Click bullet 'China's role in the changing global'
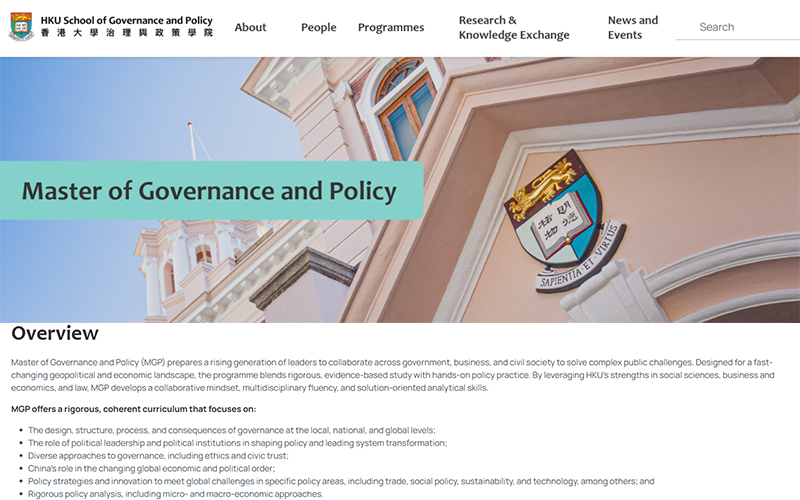The height and width of the screenshot is (500, 800). (x=152, y=468)
